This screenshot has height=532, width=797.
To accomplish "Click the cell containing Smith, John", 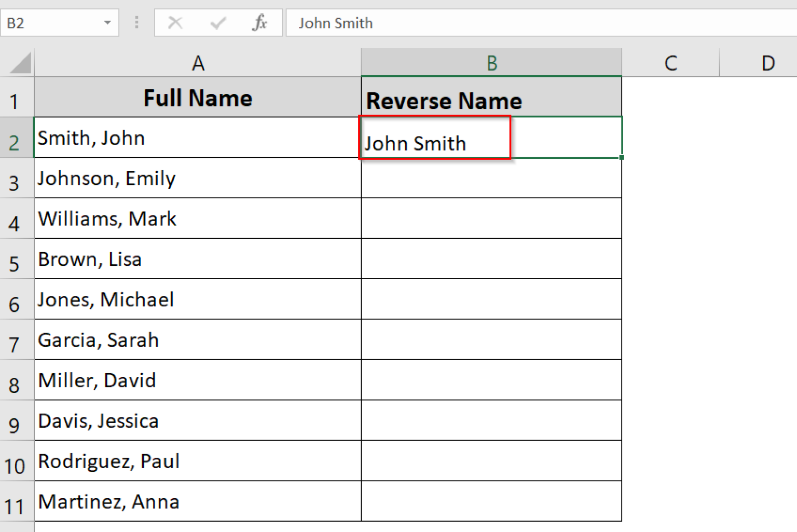I will click(x=198, y=138).
